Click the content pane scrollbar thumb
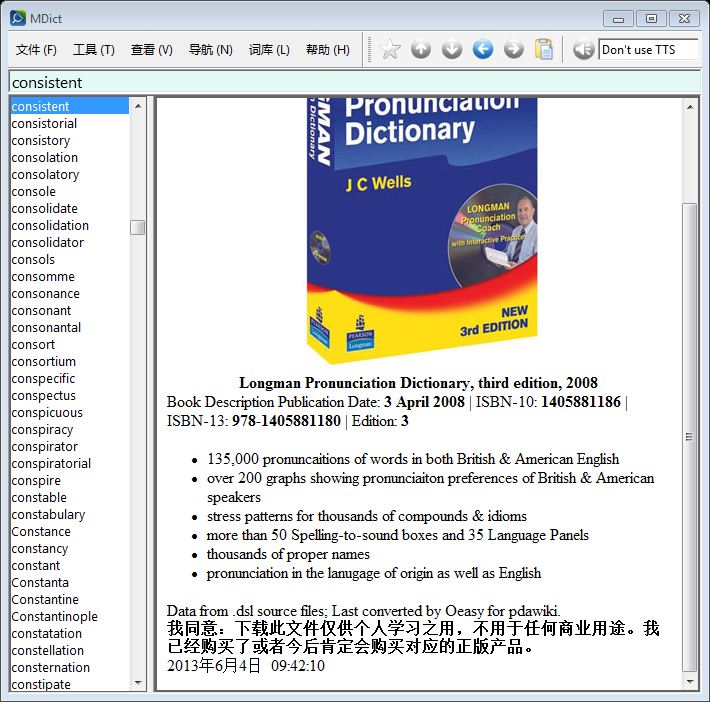This screenshot has height=702, width=710. click(x=689, y=436)
